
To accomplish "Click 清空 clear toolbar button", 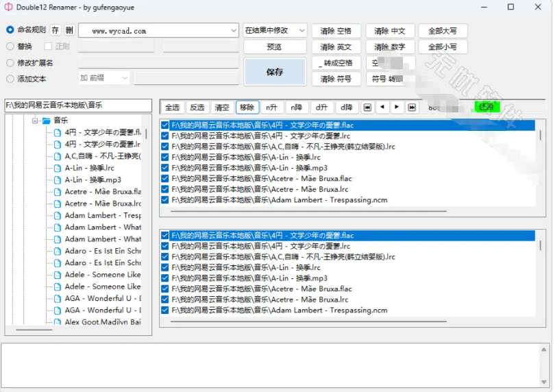I will click(x=222, y=108).
